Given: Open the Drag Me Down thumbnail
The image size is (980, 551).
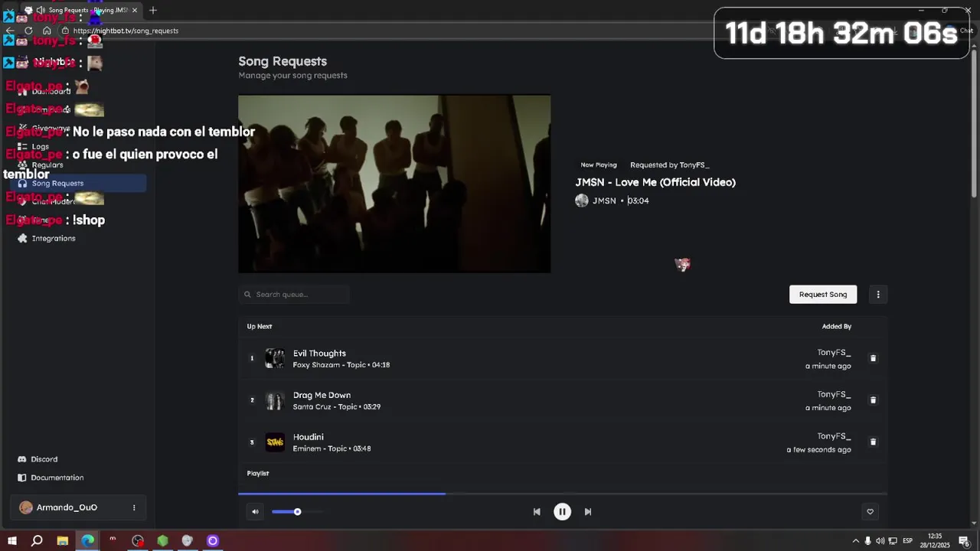Looking at the screenshot, I should [x=275, y=400].
